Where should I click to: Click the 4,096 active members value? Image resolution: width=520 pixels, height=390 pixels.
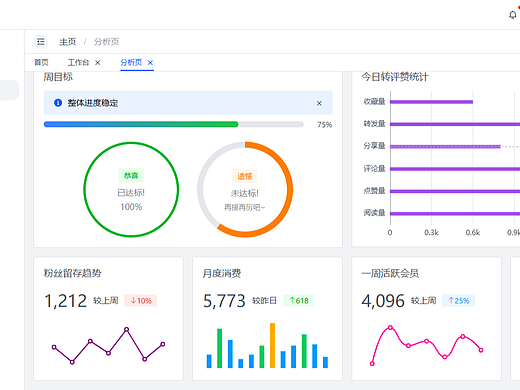point(383,301)
